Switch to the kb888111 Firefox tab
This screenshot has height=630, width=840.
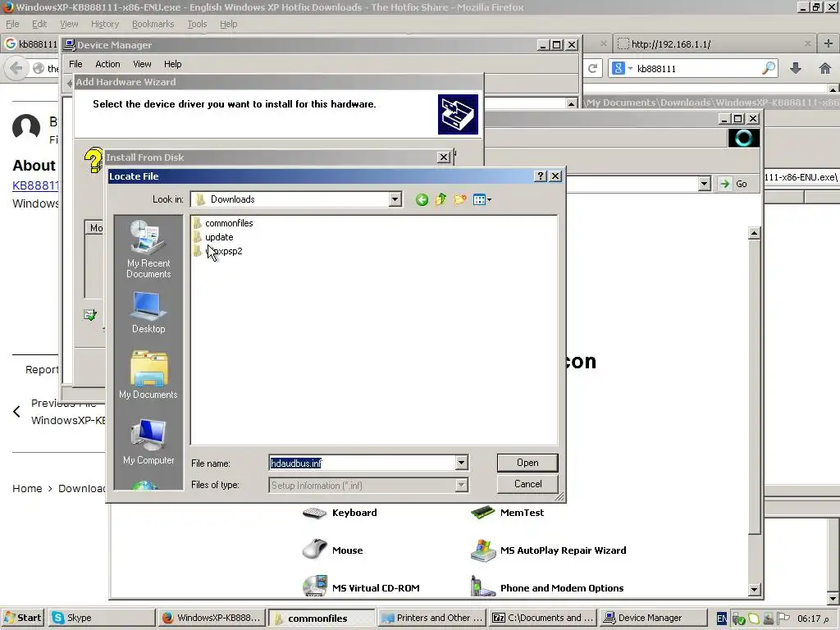pyautogui.click(x=31, y=44)
